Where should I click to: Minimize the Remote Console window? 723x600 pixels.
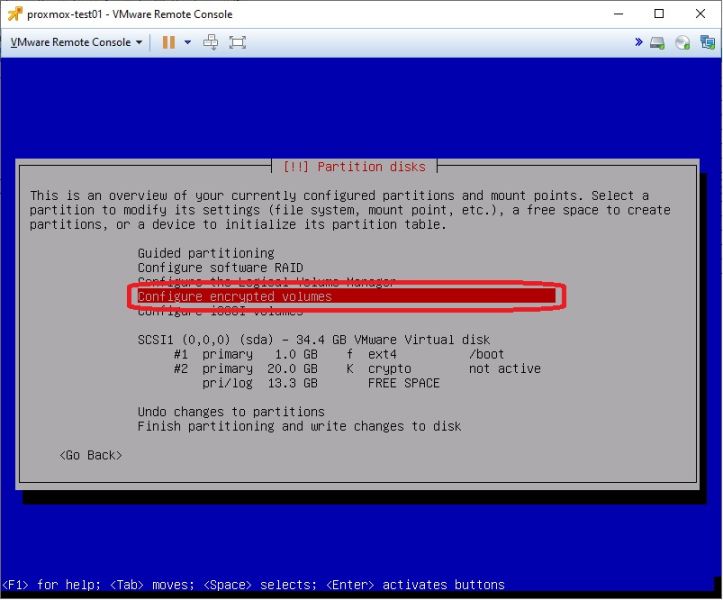tap(619, 14)
